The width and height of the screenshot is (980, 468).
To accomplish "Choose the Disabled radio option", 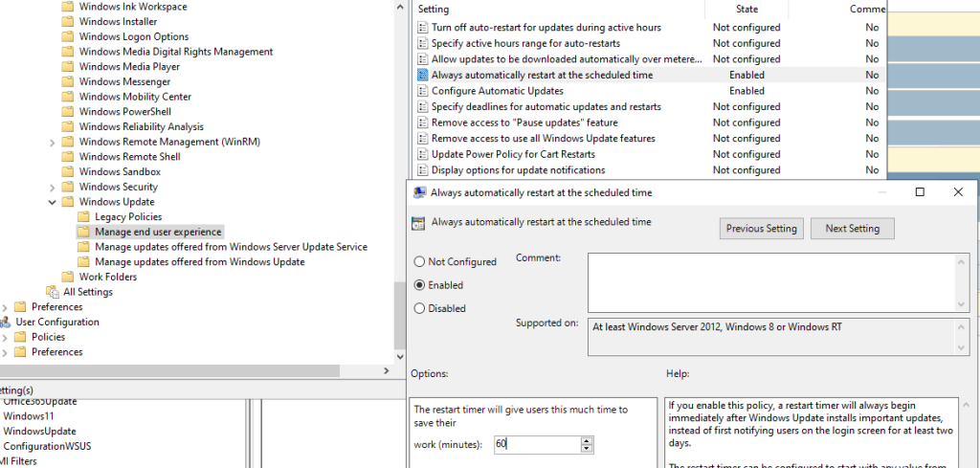I will [x=419, y=308].
